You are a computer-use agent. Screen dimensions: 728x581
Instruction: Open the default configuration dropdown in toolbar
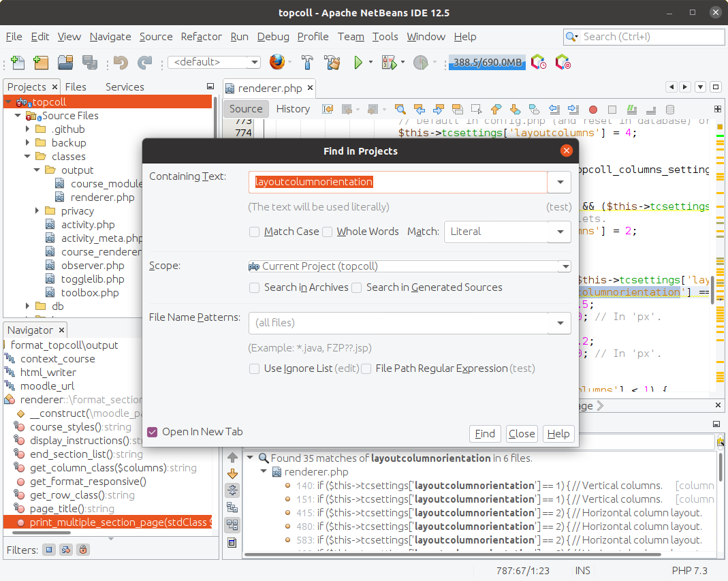pyautogui.click(x=255, y=62)
